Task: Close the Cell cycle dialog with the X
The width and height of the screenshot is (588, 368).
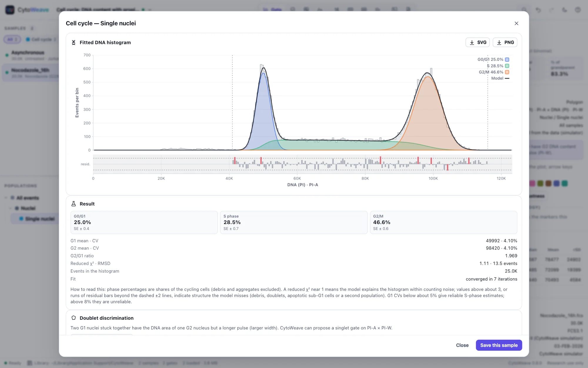Action: (x=516, y=23)
